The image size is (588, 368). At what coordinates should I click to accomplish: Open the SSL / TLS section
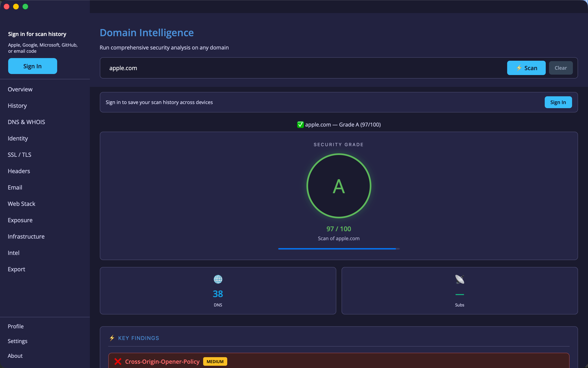(19, 155)
